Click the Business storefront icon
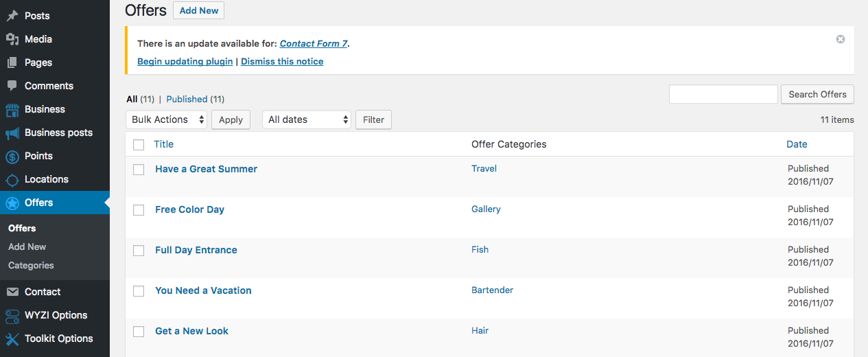The height and width of the screenshot is (357, 868). pos(12,110)
